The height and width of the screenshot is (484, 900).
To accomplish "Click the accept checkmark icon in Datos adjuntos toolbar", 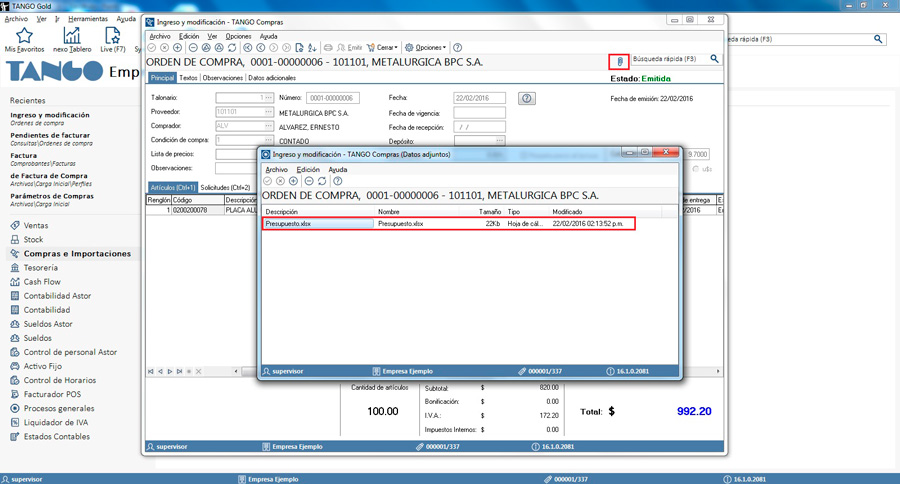I will point(267,181).
